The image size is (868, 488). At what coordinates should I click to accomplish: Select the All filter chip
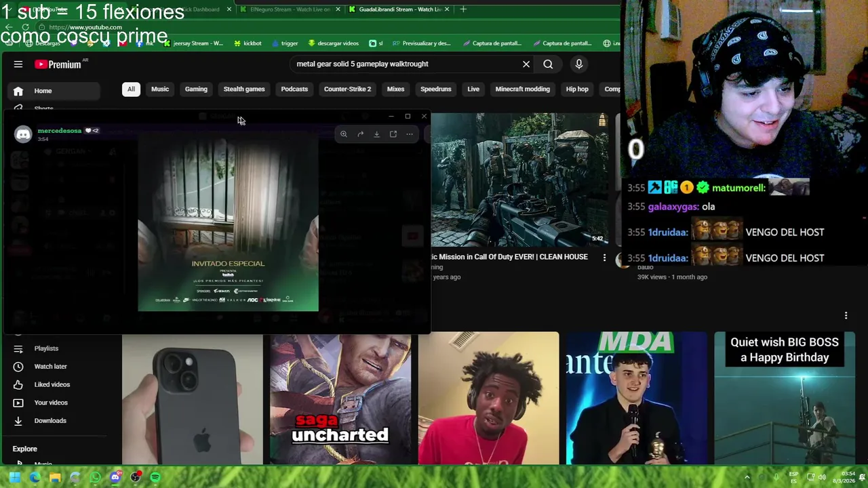click(131, 89)
